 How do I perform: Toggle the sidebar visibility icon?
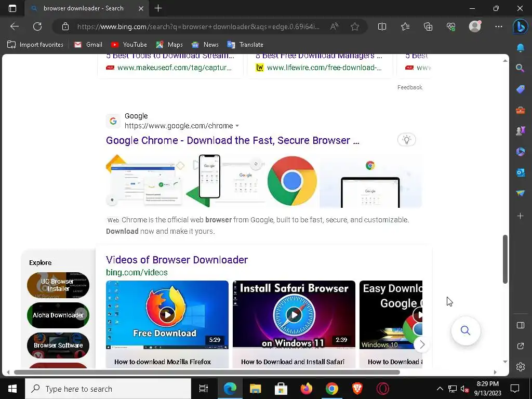[521, 325]
